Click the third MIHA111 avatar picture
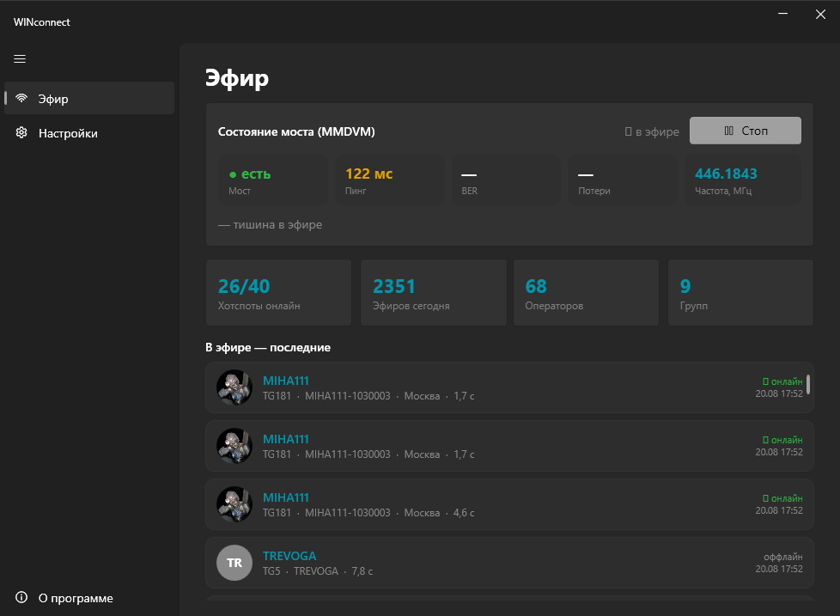Viewport: 840px width, 616px height. [234, 504]
